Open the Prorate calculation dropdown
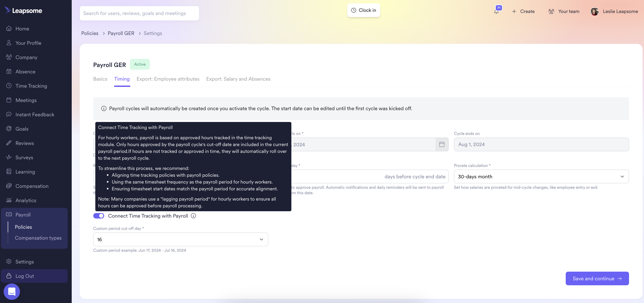The image size is (644, 303). point(541,176)
